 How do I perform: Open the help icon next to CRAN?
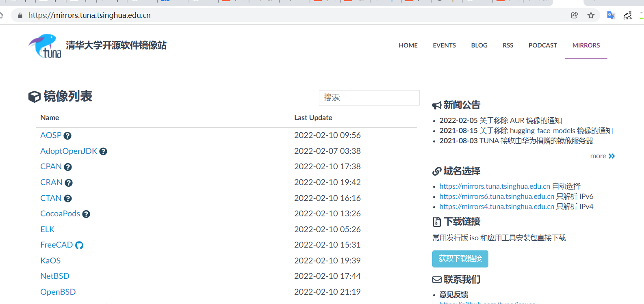(69, 183)
